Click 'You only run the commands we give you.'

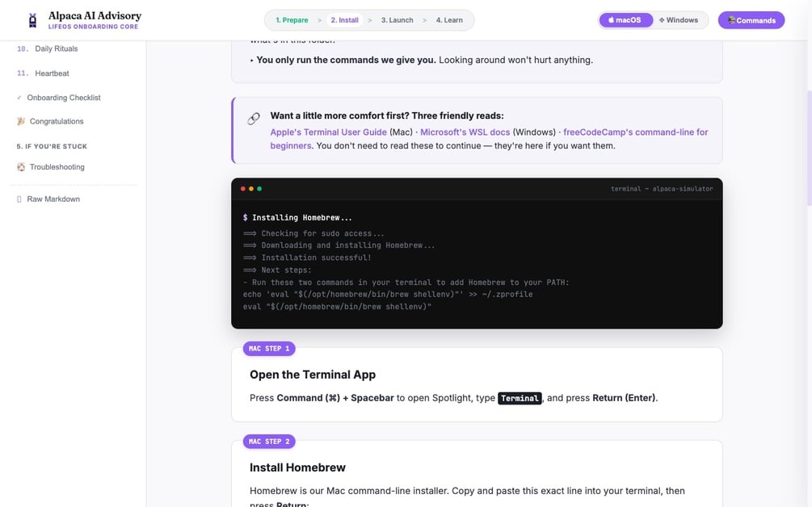347,60
